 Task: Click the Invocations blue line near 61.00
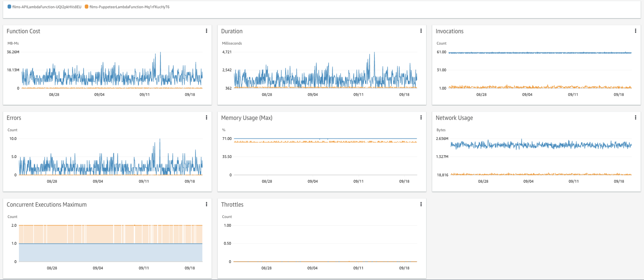pos(540,53)
